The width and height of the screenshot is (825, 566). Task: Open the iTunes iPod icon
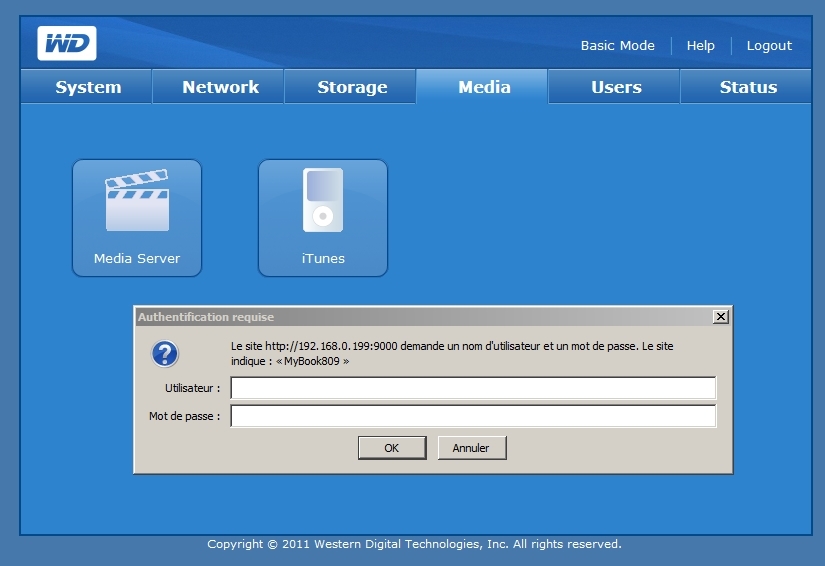(x=323, y=200)
